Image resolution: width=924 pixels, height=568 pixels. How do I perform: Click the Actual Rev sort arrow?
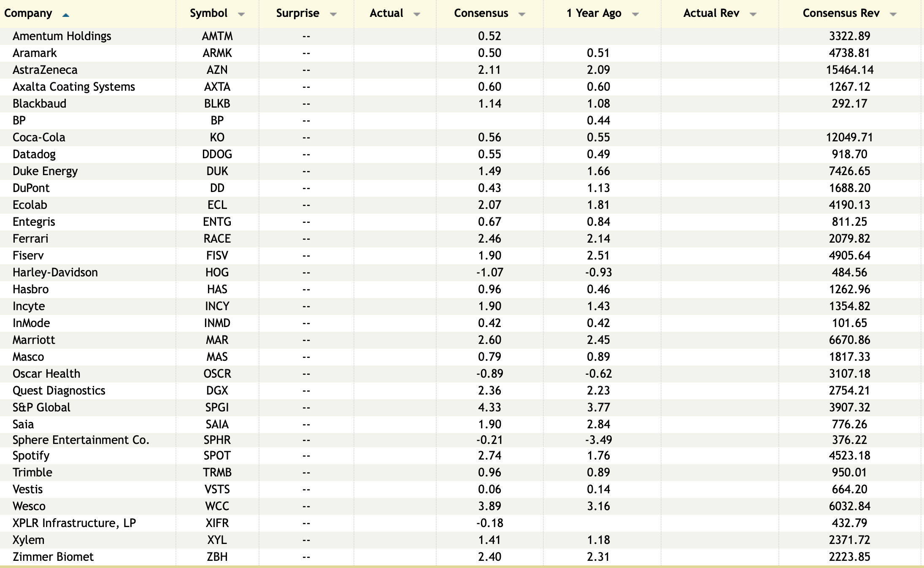click(x=753, y=14)
